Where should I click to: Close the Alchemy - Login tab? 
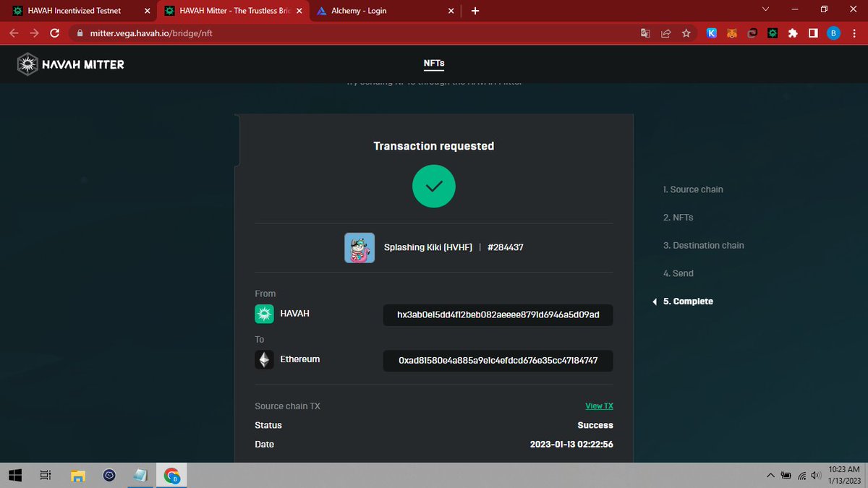pyautogui.click(x=451, y=11)
